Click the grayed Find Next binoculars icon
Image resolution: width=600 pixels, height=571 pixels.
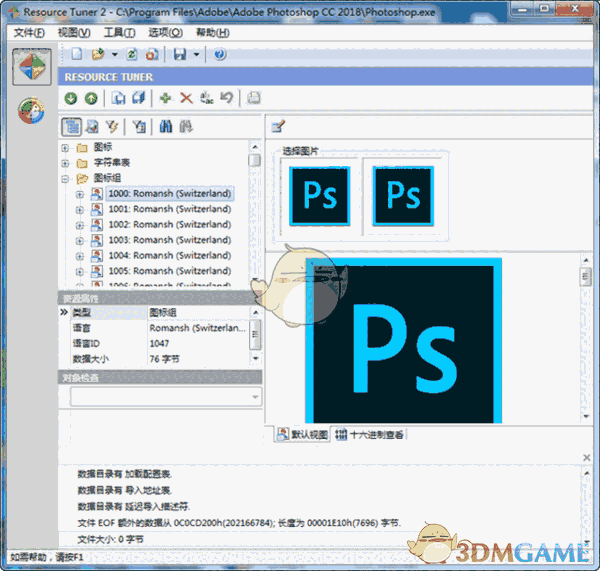186,126
